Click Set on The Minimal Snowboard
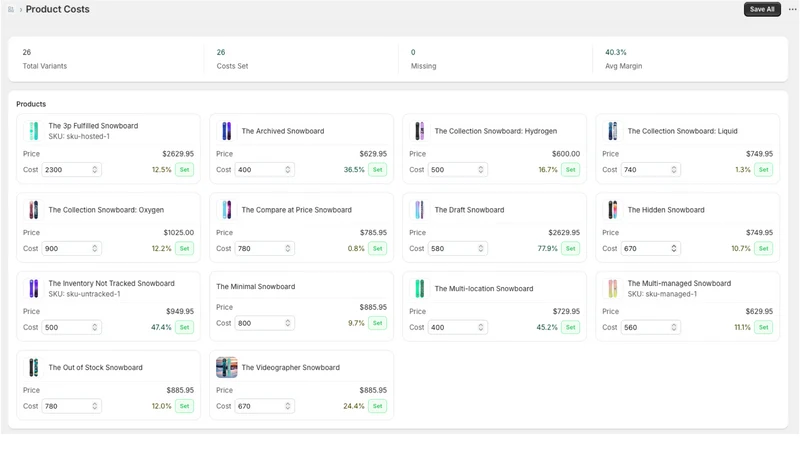 (377, 323)
